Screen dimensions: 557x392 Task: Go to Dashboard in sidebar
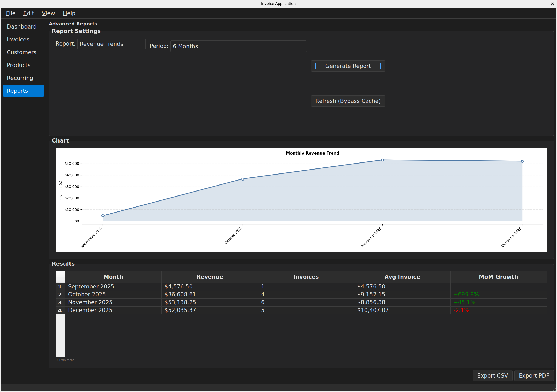pyautogui.click(x=22, y=27)
